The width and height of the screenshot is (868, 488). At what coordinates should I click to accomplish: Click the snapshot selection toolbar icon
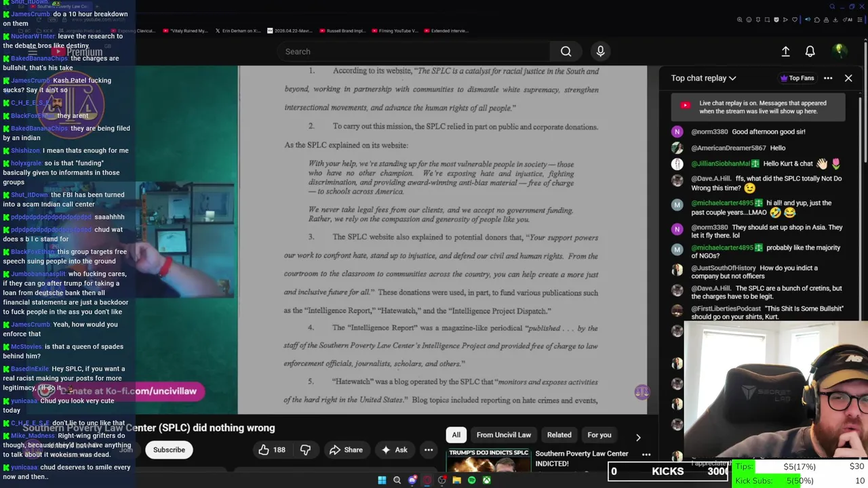767,20
